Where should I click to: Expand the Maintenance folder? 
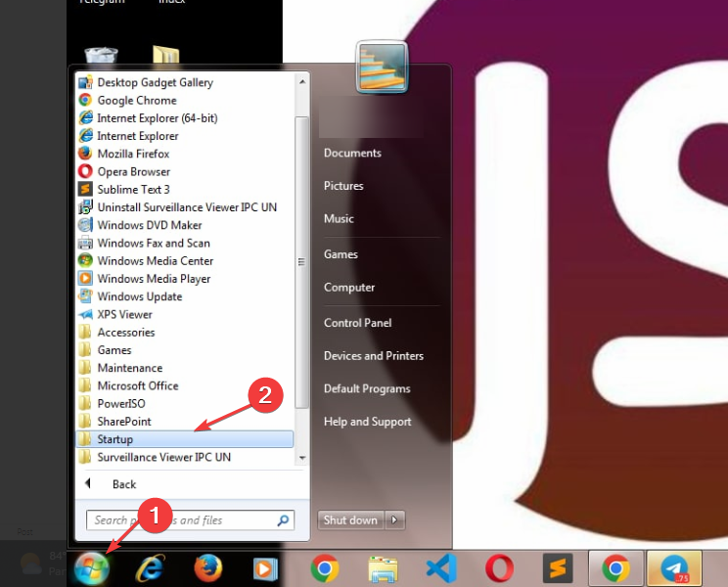coord(184,368)
